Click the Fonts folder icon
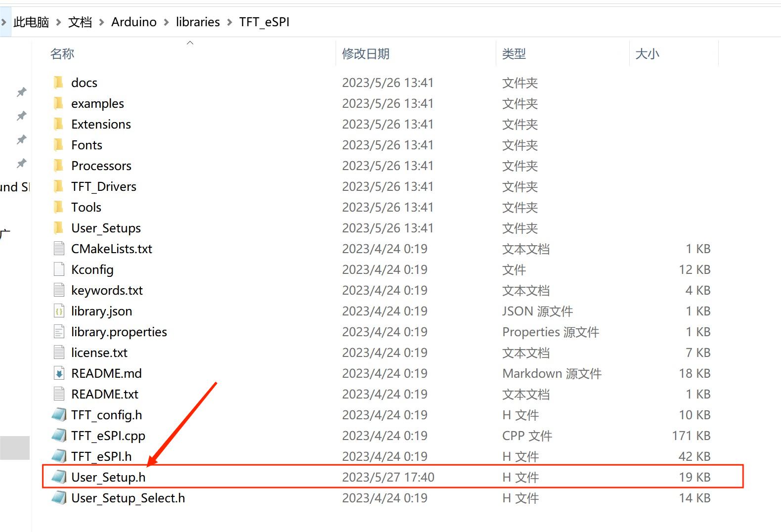Viewport: 781px width, 532px height. point(58,145)
